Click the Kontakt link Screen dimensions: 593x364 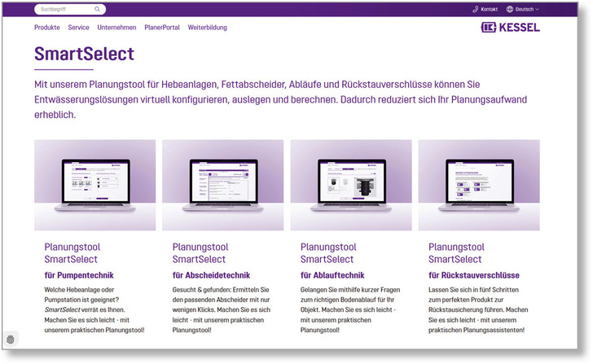489,10
